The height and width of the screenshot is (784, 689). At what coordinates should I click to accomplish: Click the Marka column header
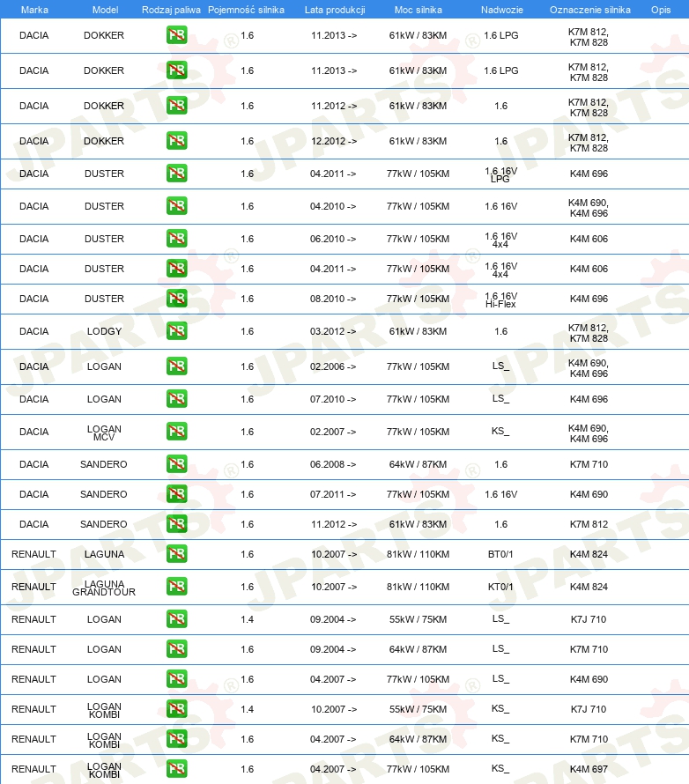coord(34,10)
